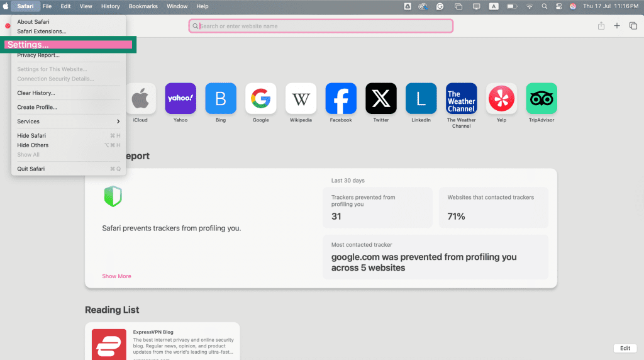644x360 pixels.
Task: Open the Yelp favorite icon
Action: [x=501, y=99]
